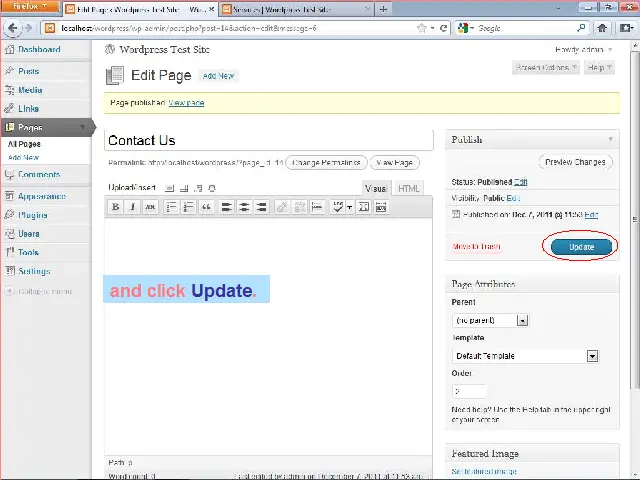Open a new Firefox tab
Viewport: 640px width, 480px height.
(x=383, y=9)
